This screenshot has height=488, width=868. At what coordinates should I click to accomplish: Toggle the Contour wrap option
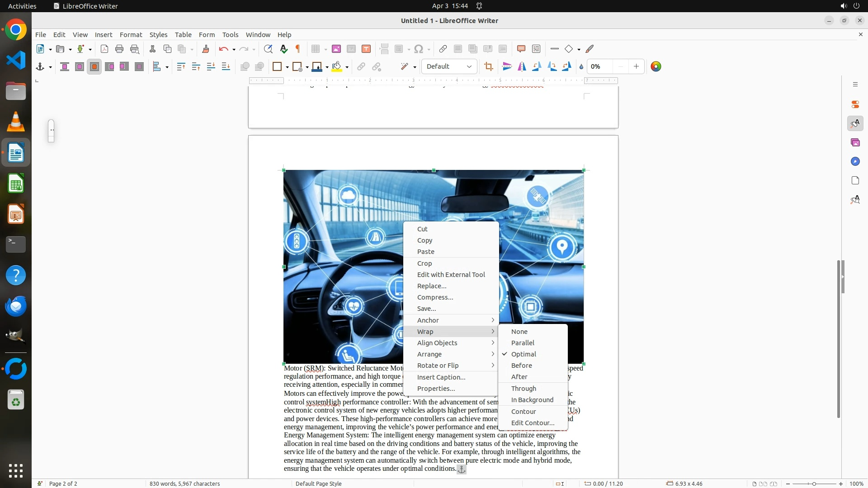pos(523,412)
